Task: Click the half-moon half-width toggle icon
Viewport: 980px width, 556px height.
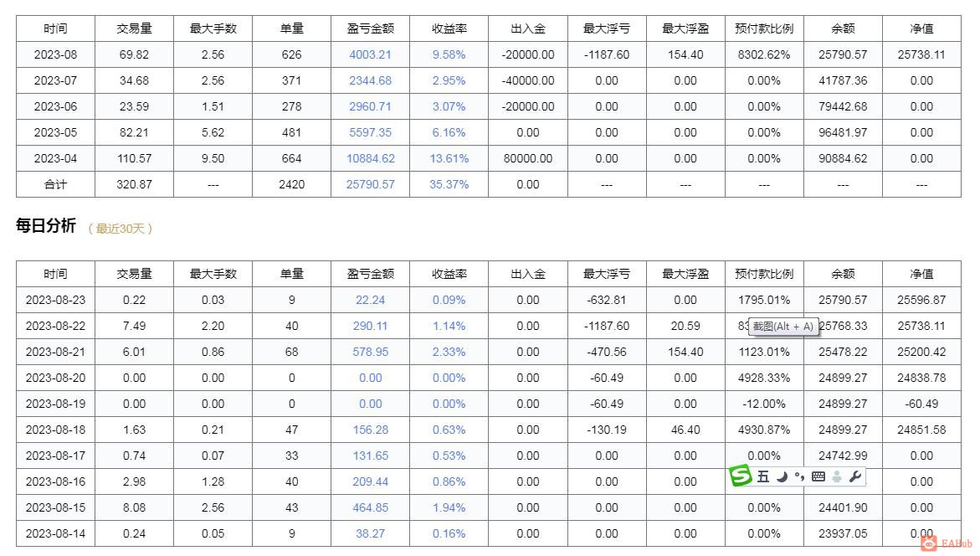Action: [782, 477]
